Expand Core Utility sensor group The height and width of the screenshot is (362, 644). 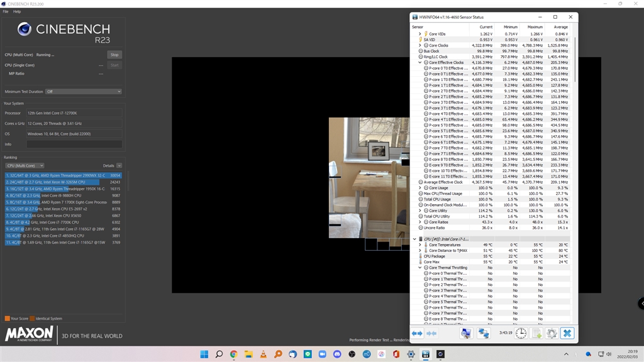click(x=419, y=211)
